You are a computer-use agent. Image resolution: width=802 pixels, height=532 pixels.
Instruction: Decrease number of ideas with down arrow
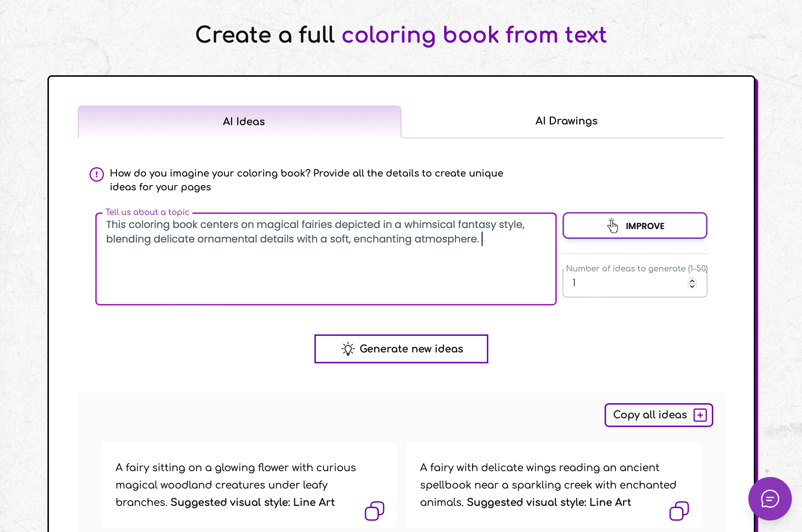point(692,286)
